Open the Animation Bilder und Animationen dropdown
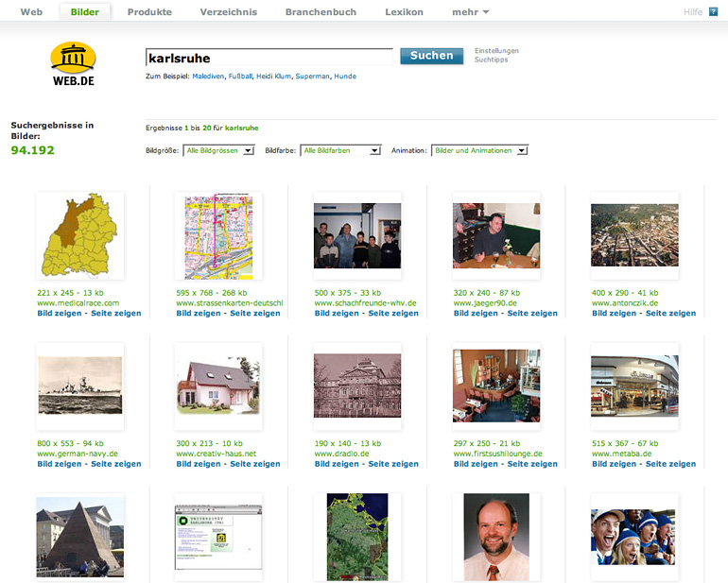The height and width of the screenshot is (583, 728). [479, 150]
